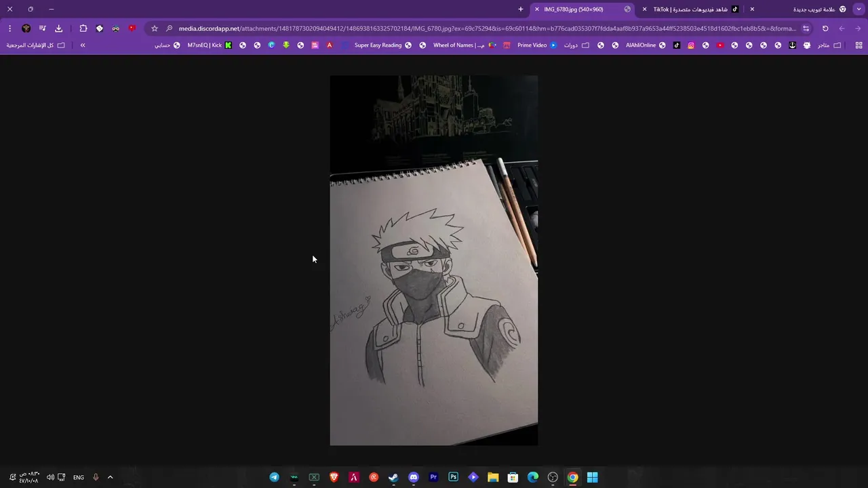Open Discord from the taskbar
Screen dimensions: 868x488
(414, 477)
